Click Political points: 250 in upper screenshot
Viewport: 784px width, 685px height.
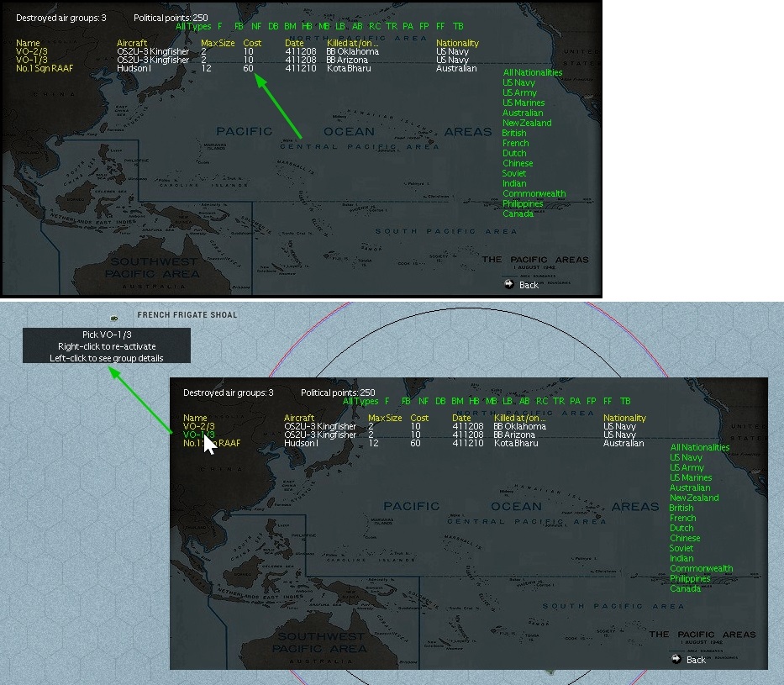coord(171,18)
